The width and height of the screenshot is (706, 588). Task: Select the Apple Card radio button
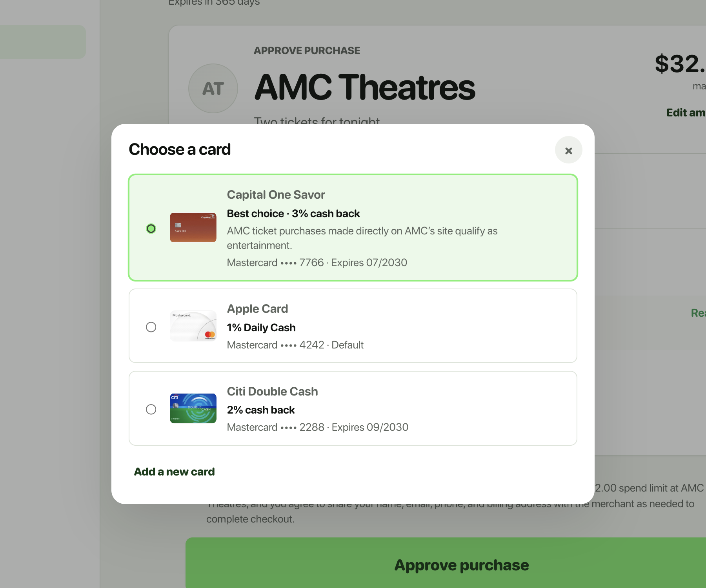[151, 327]
